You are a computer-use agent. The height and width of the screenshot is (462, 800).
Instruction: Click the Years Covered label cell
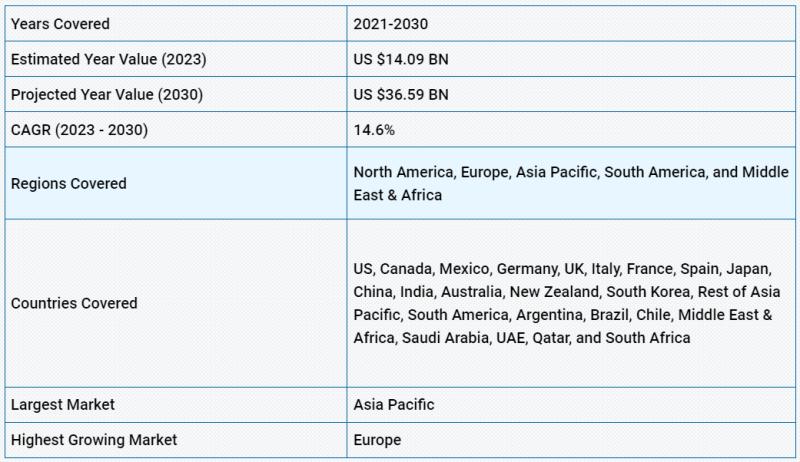click(60, 23)
